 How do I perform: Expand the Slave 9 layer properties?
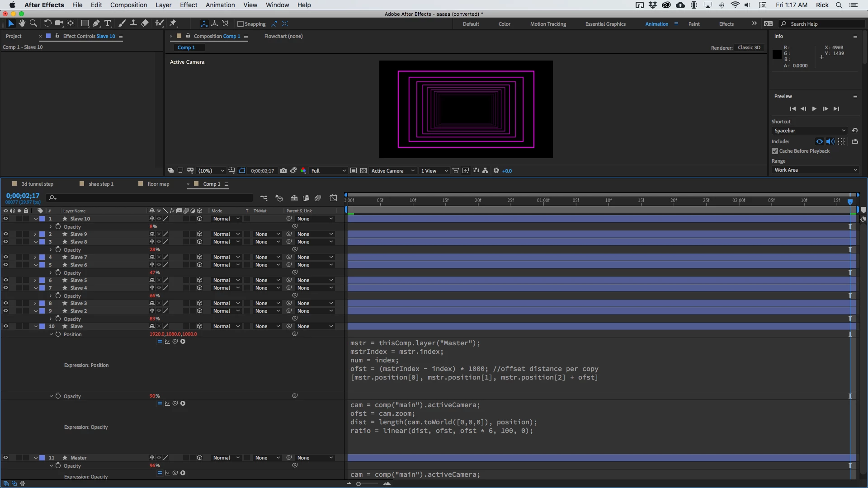click(x=35, y=234)
